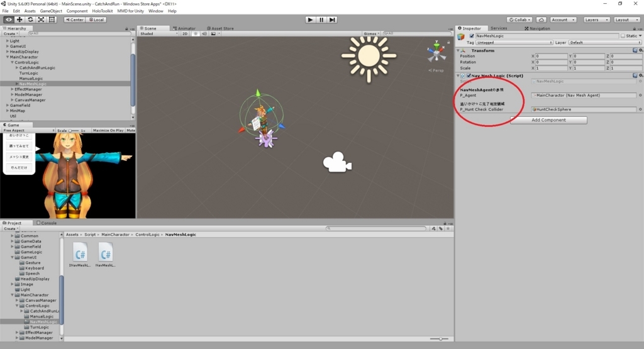Screen dimensions: 644x349
Task: Click Maximize On Play toggle
Action: point(108,131)
